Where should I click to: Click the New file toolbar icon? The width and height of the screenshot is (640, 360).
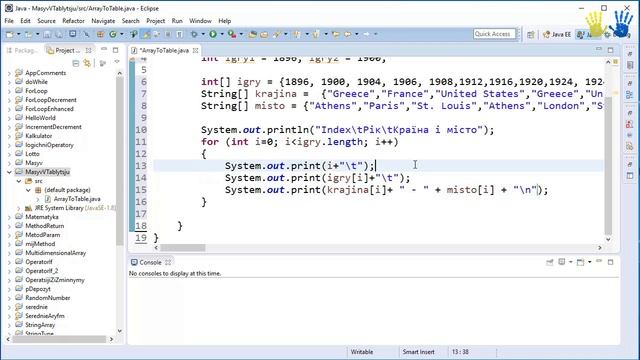(10, 34)
